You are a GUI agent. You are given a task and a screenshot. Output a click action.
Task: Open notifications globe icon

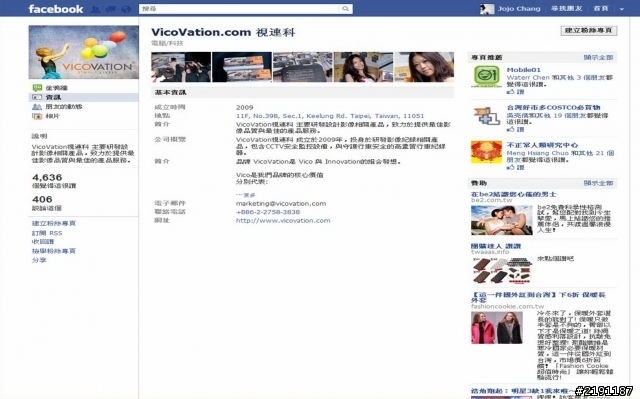click(126, 9)
